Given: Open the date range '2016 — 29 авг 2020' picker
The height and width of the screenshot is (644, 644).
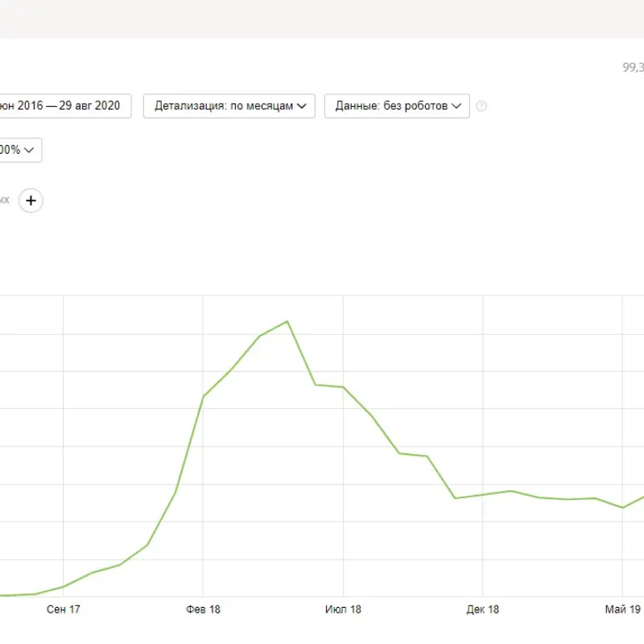Looking at the screenshot, I should (66, 106).
